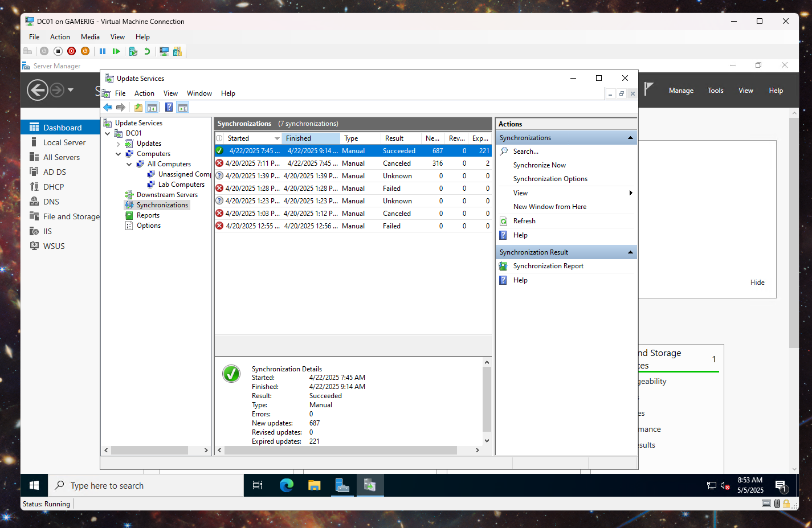The image size is (812, 528).
Task: Open File menu in Update Services
Action: point(120,93)
